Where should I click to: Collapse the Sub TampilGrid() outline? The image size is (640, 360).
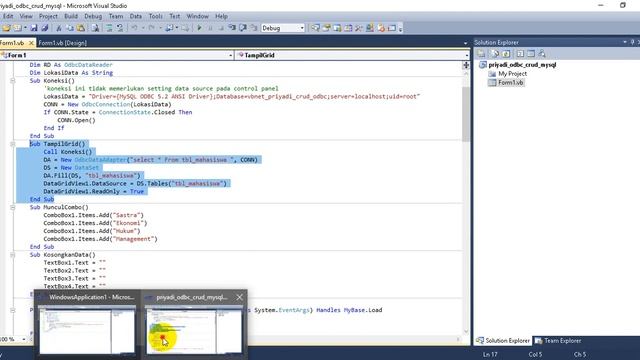click(x=13, y=144)
